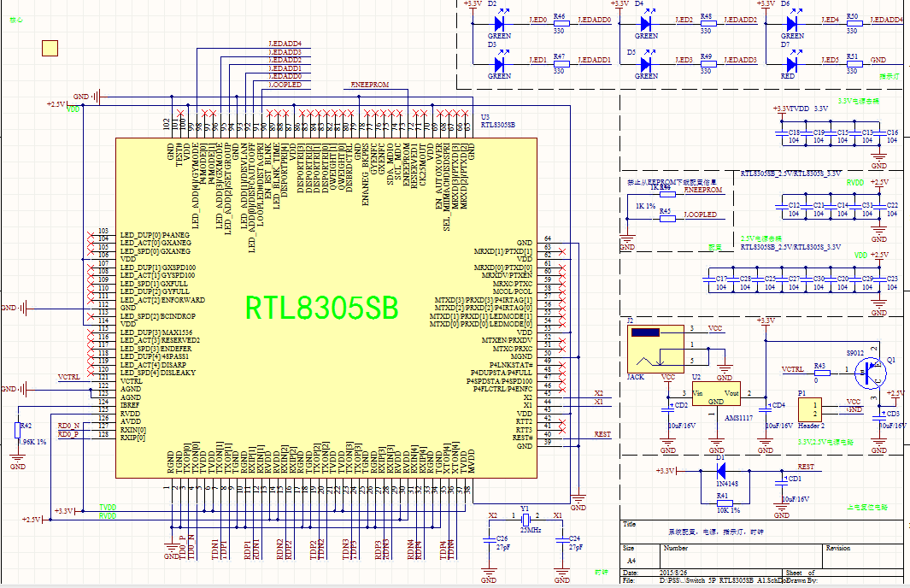The width and height of the screenshot is (910, 588).
Task: Click the LOOPLED net label above the chip
Action: [x=285, y=84]
